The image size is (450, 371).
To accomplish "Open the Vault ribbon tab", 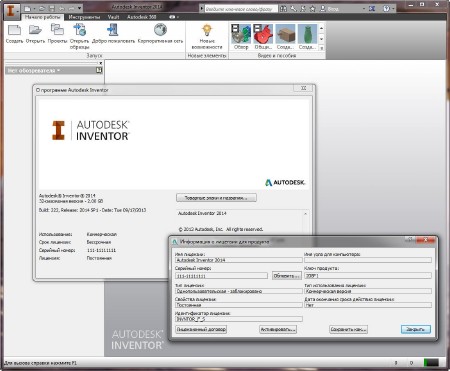I will tap(113, 17).
